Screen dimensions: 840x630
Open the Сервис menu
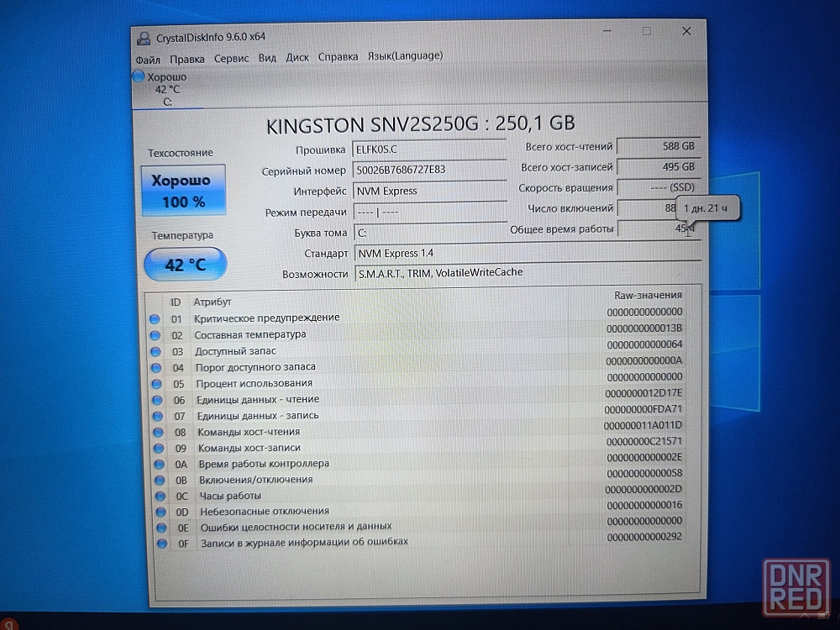point(232,58)
